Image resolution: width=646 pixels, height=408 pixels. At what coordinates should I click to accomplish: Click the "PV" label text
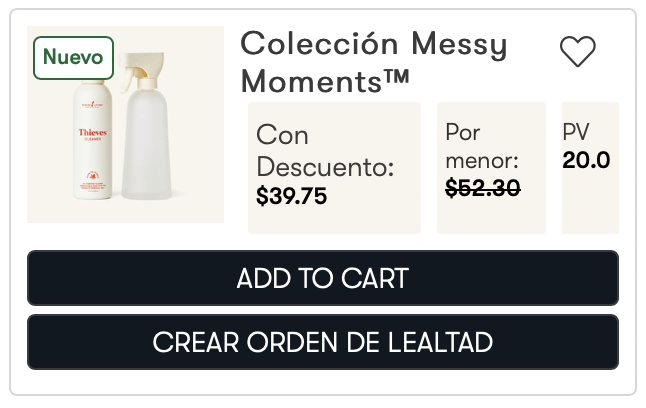(576, 132)
